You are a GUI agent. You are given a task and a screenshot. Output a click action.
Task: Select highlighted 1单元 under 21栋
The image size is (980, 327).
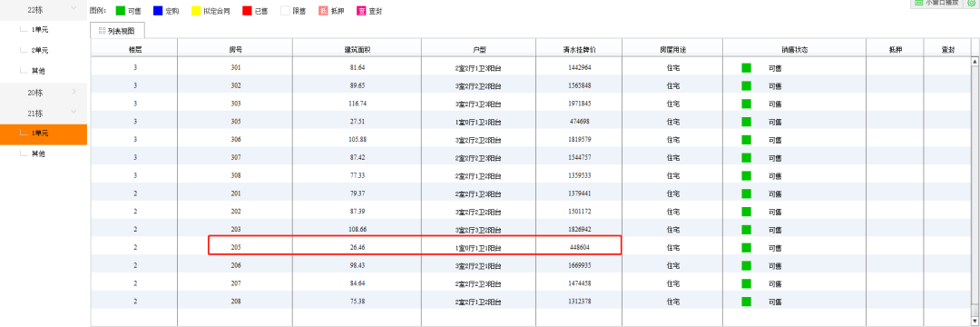tap(44, 134)
